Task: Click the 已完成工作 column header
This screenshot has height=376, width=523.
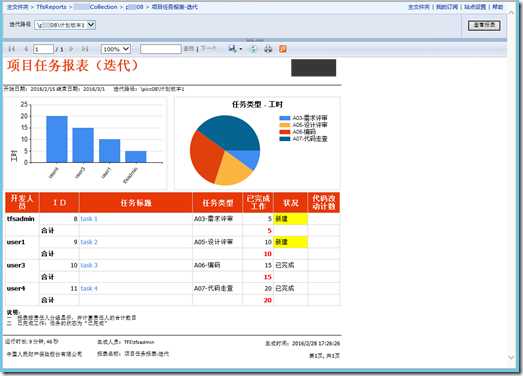Action: (x=258, y=203)
